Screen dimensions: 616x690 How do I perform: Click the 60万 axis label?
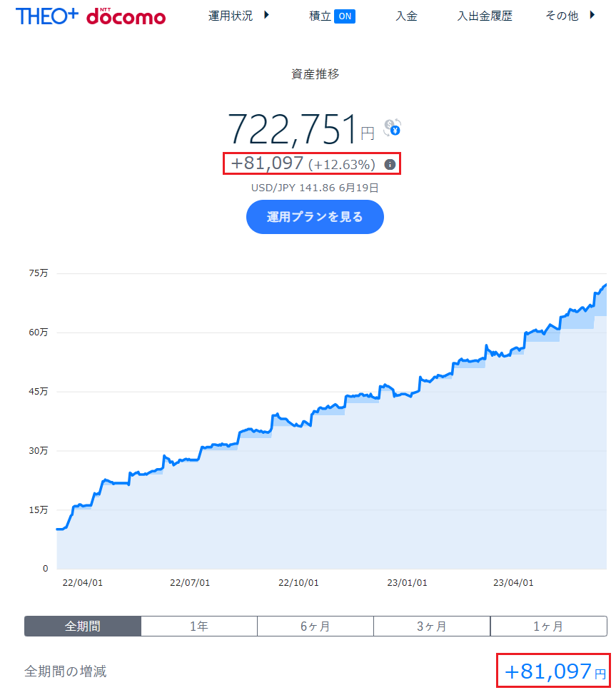pyautogui.click(x=39, y=333)
